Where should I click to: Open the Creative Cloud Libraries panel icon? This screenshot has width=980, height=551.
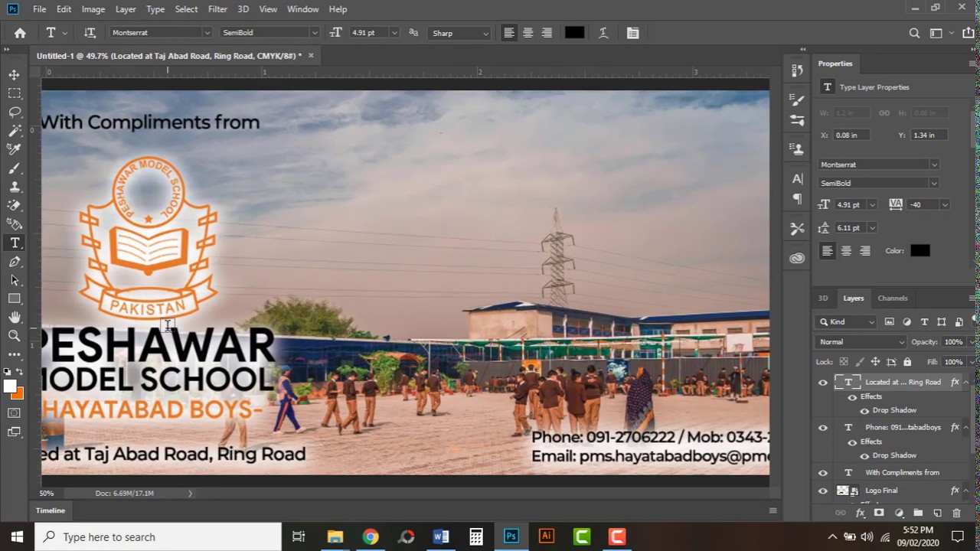tap(797, 258)
